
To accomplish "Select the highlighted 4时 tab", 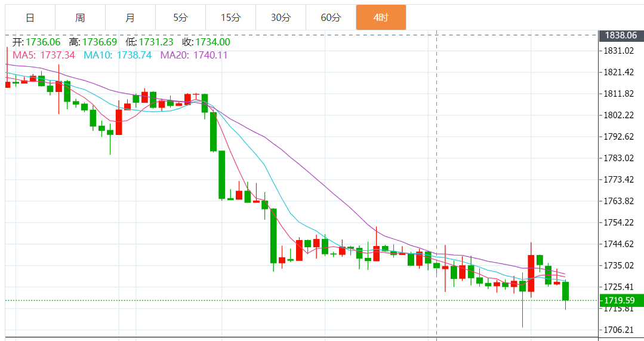I will (381, 18).
